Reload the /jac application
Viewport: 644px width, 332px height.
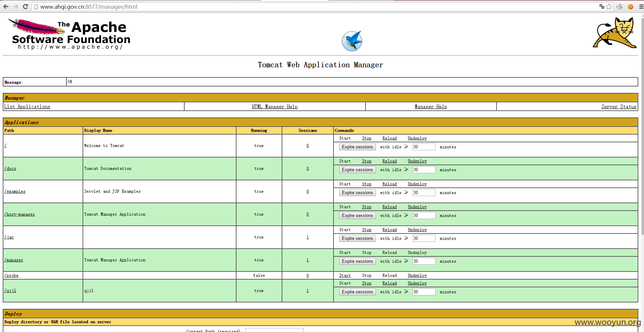[x=389, y=230]
